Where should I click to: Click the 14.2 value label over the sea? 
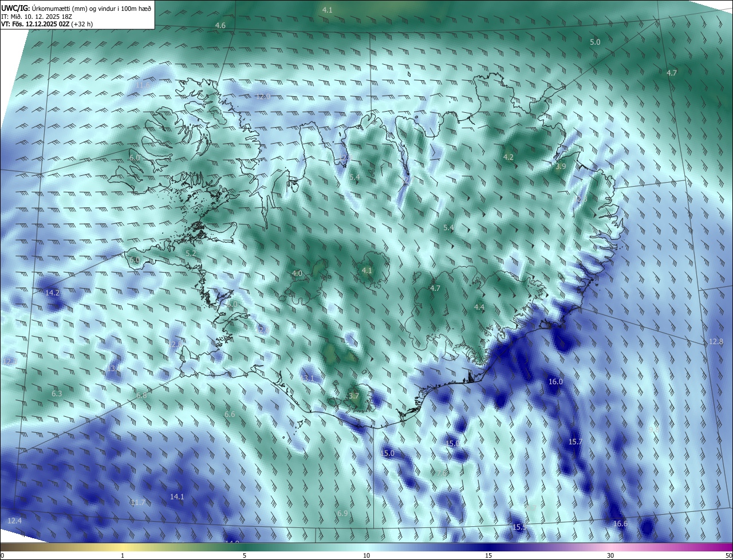52,292
